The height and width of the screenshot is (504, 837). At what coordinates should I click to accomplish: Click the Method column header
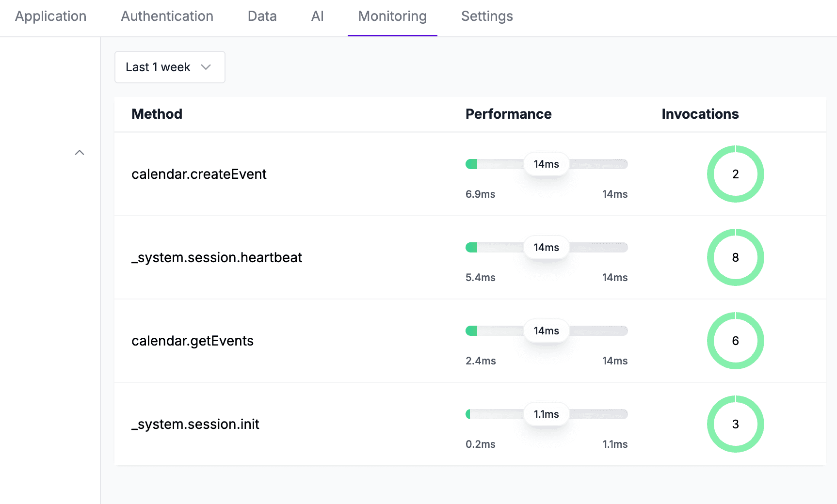coord(157,114)
